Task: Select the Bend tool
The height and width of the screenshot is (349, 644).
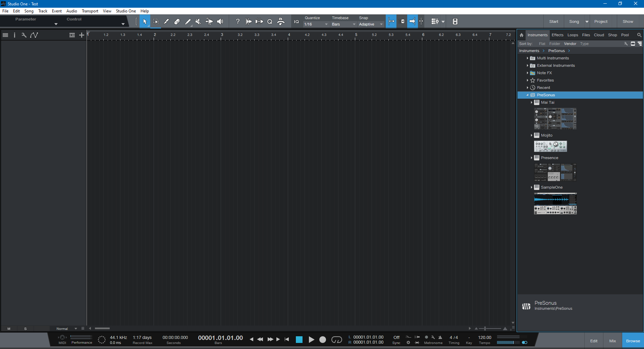Action: [x=209, y=21]
